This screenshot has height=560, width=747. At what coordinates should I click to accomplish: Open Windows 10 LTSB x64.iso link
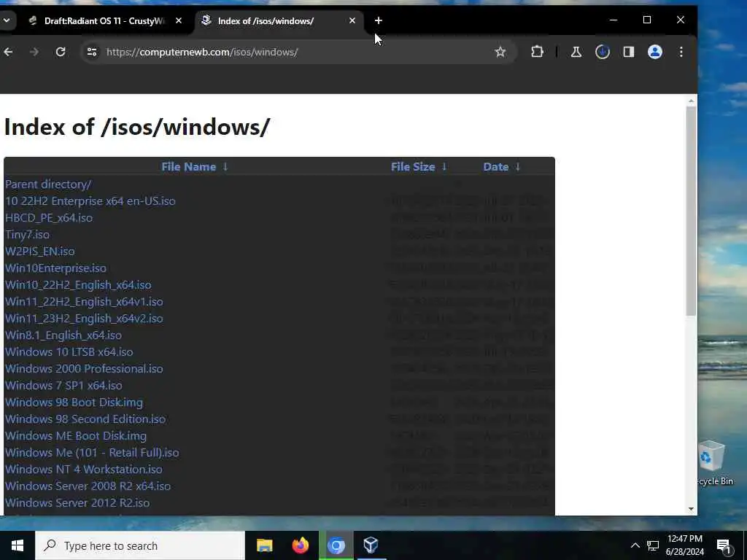click(x=69, y=352)
